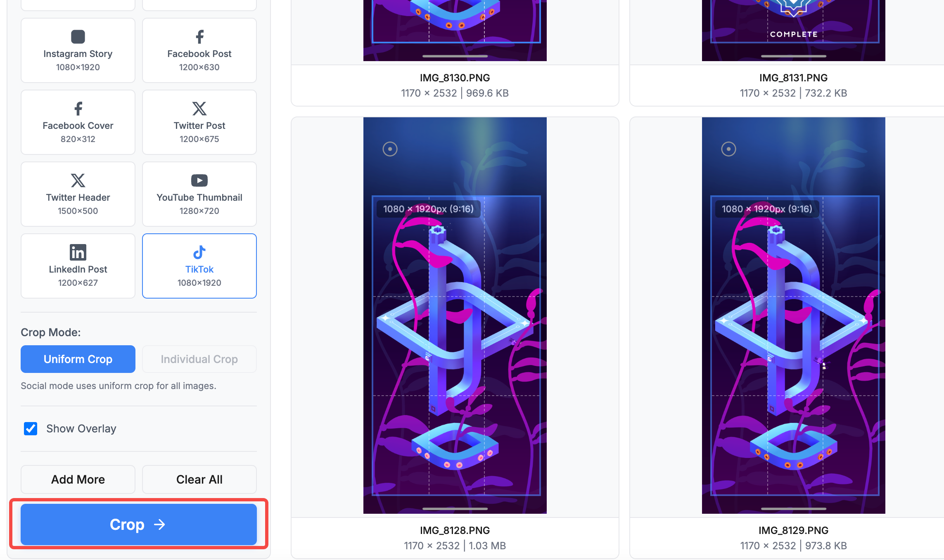The height and width of the screenshot is (560, 944).
Task: Enable Uniform Crop mode
Action: click(78, 359)
